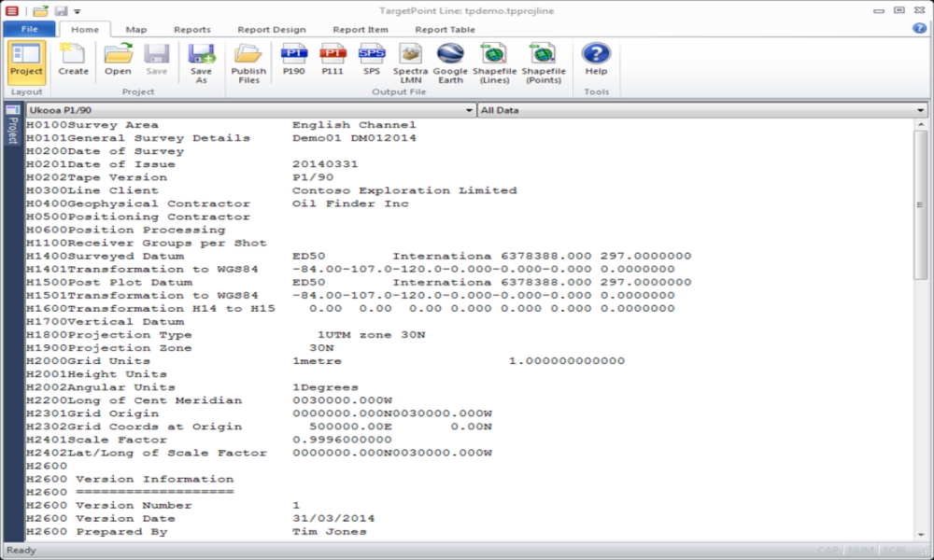Switch to the Map ribbon tab

[x=136, y=30]
